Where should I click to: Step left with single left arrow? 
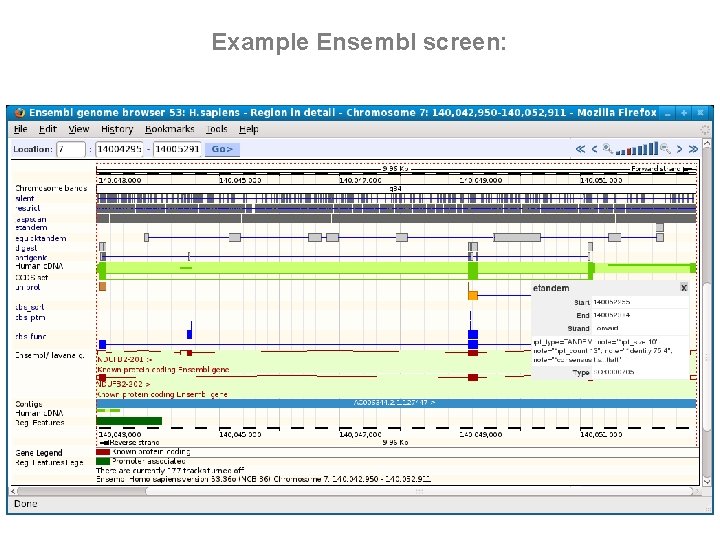(594, 149)
